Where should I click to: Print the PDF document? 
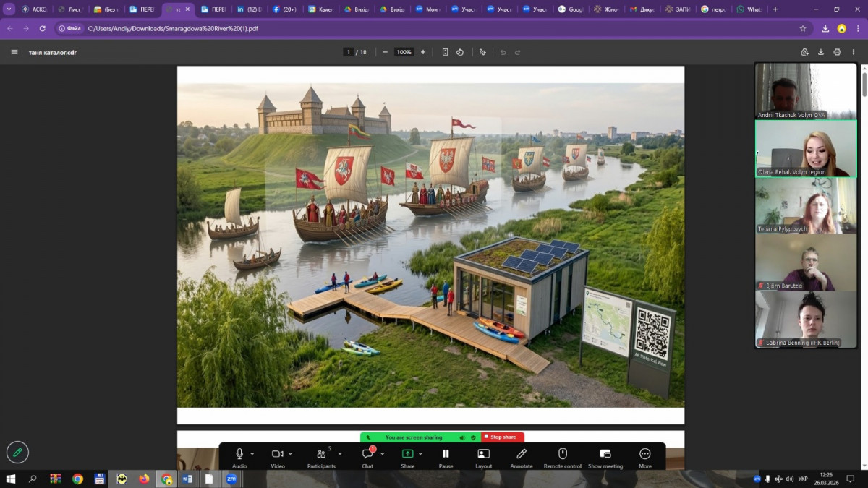click(x=837, y=52)
